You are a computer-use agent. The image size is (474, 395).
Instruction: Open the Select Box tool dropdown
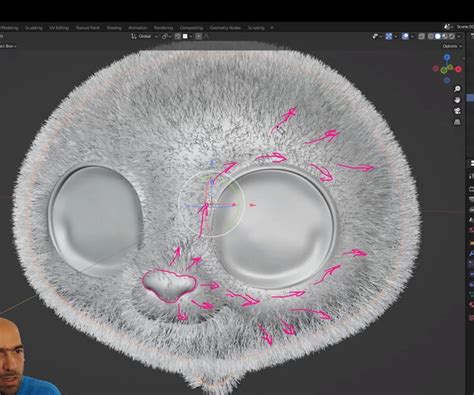[8, 46]
